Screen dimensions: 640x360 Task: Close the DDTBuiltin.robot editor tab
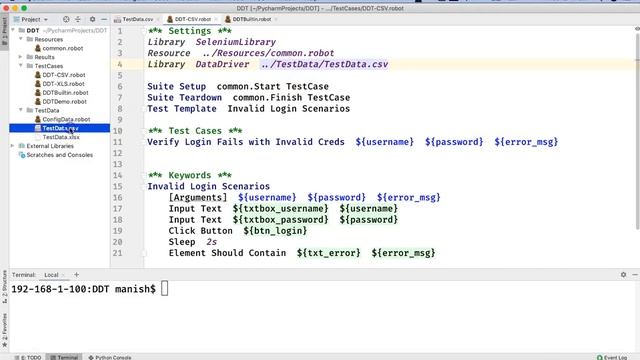(276, 19)
